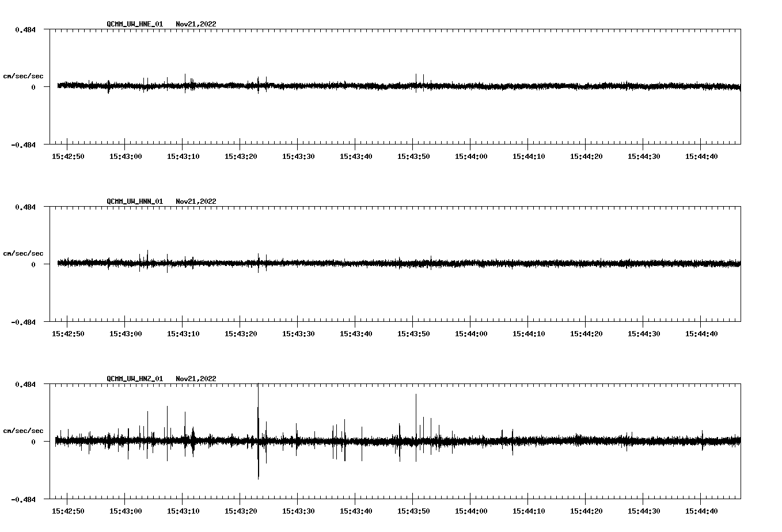The image size is (782, 532).
Task: Select the Nov21,2022 date on HNN plot
Action: click(x=196, y=202)
